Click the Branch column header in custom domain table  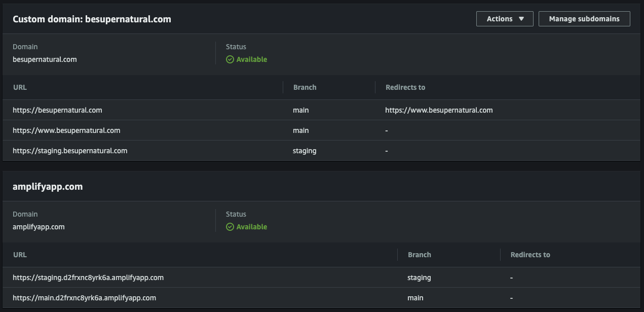click(305, 87)
